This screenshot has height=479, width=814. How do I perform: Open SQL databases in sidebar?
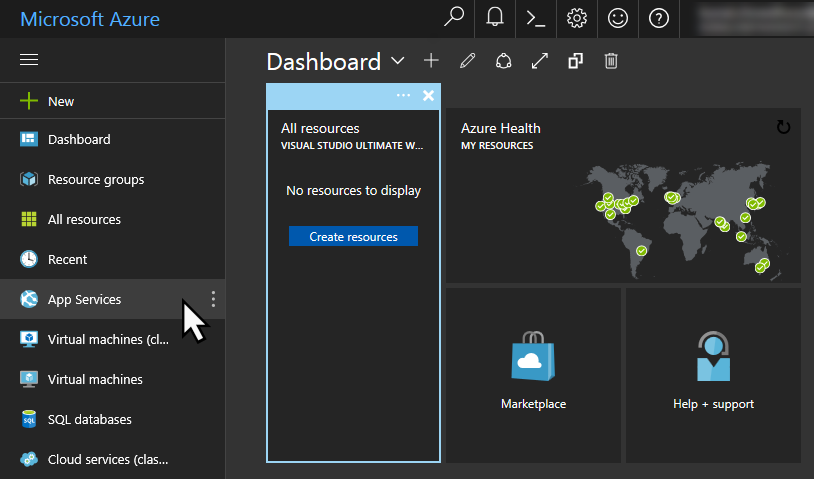tap(113, 419)
